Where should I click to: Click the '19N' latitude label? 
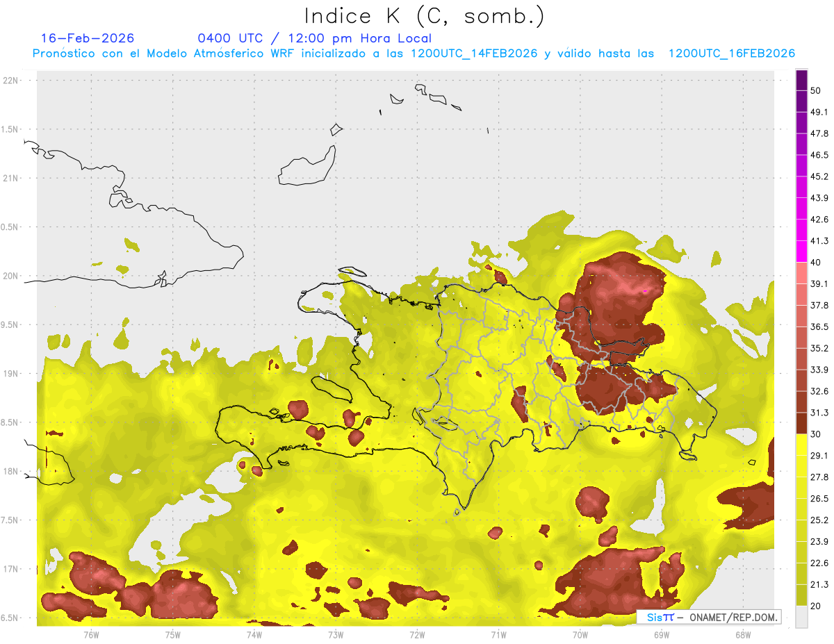[x=11, y=374]
